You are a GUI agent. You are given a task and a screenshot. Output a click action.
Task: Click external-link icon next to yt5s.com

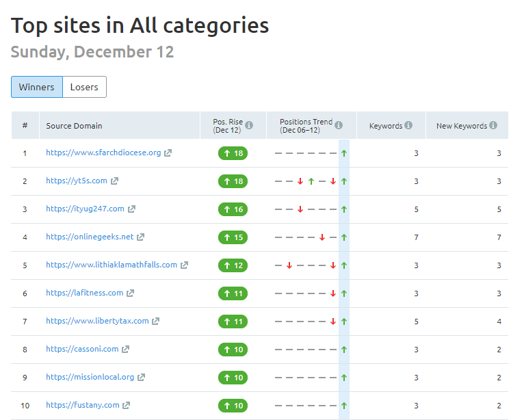(115, 181)
